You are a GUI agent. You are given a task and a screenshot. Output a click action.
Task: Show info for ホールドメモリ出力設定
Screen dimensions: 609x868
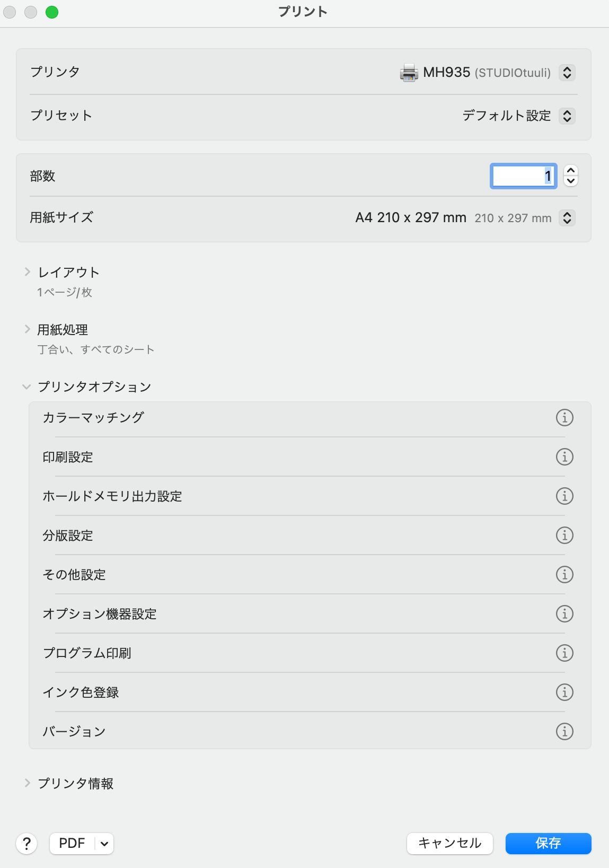point(564,496)
